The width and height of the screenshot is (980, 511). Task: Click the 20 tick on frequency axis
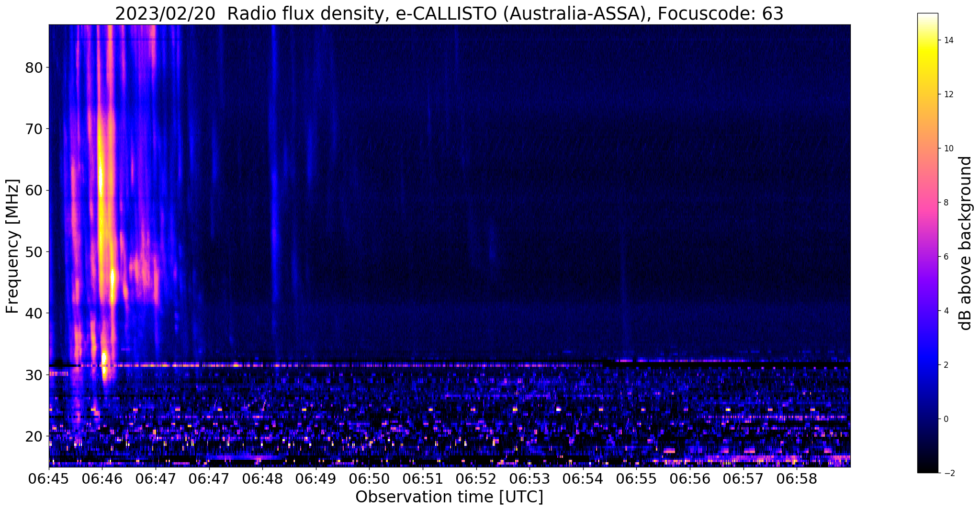pos(34,436)
